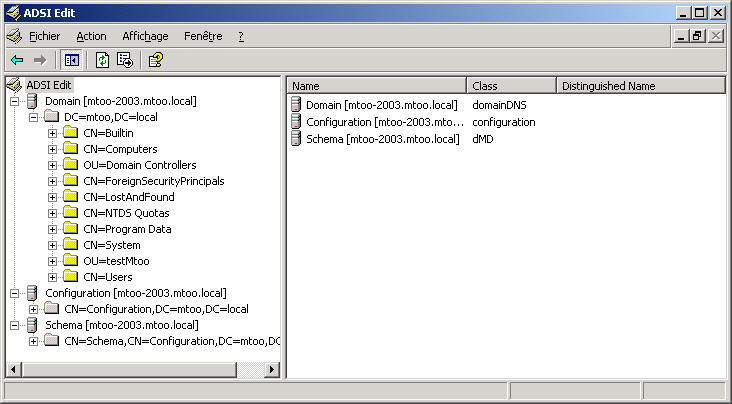Viewport: 732px width, 404px height.
Task: Open the Help toolbar icon
Action: (x=155, y=60)
